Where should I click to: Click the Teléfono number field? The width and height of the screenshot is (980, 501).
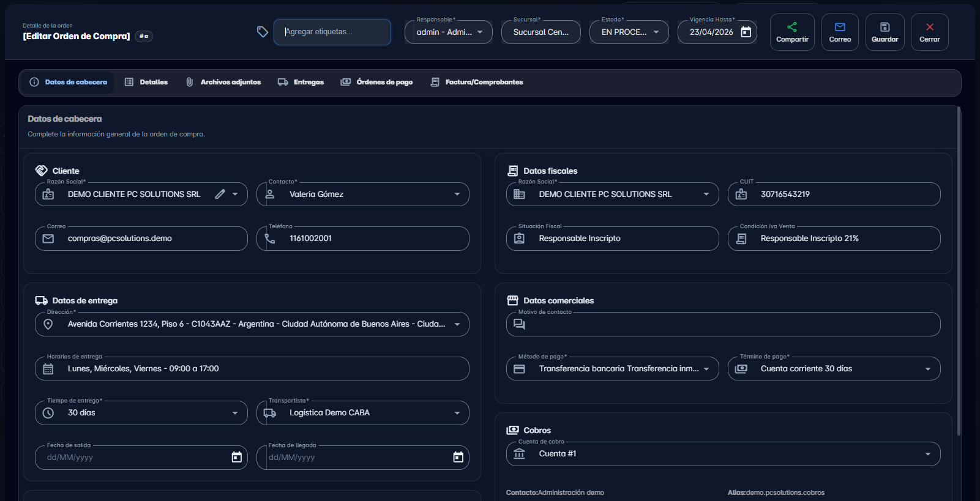[363, 239]
